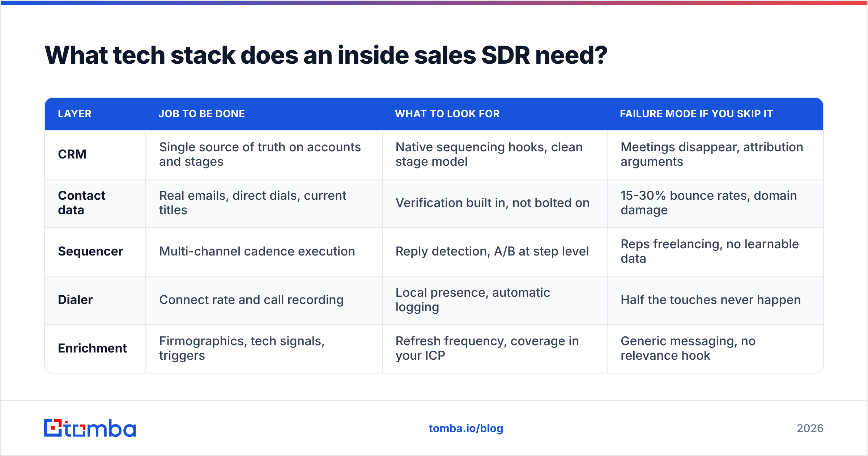Image resolution: width=868 pixels, height=456 pixels.
Task: Click 'Native sequencing hooks, clean stage model'
Action: (489, 155)
